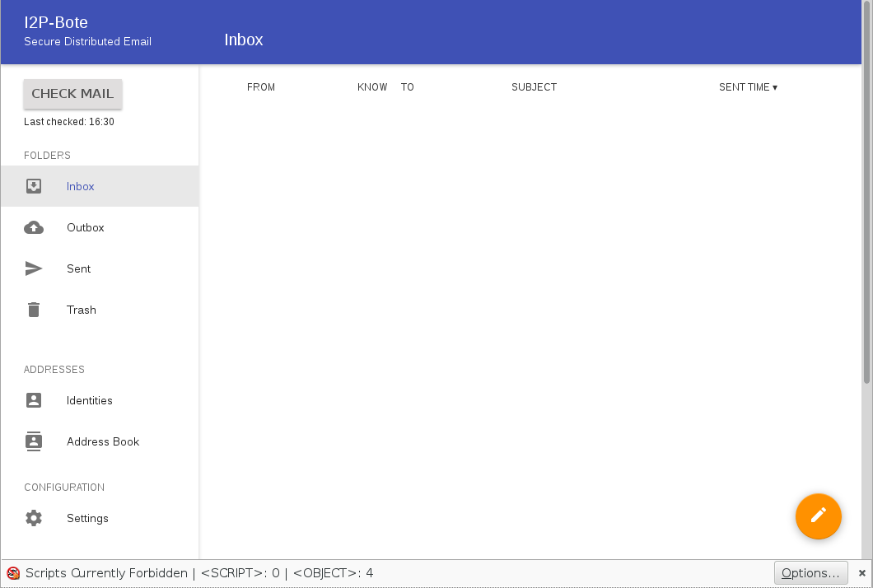
Task: Click the Secure Distributed Email subtitle
Action: 87,41
